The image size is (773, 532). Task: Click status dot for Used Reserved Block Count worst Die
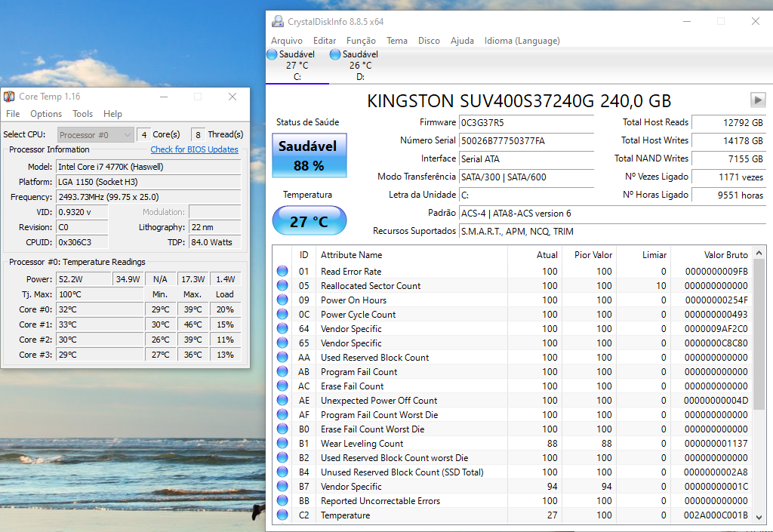[x=282, y=457]
